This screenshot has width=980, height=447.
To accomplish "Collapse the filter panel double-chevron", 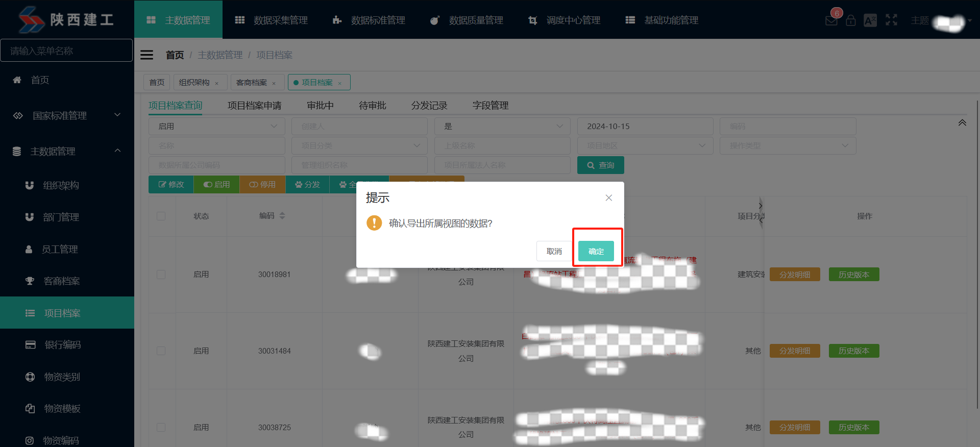I will click(x=962, y=122).
